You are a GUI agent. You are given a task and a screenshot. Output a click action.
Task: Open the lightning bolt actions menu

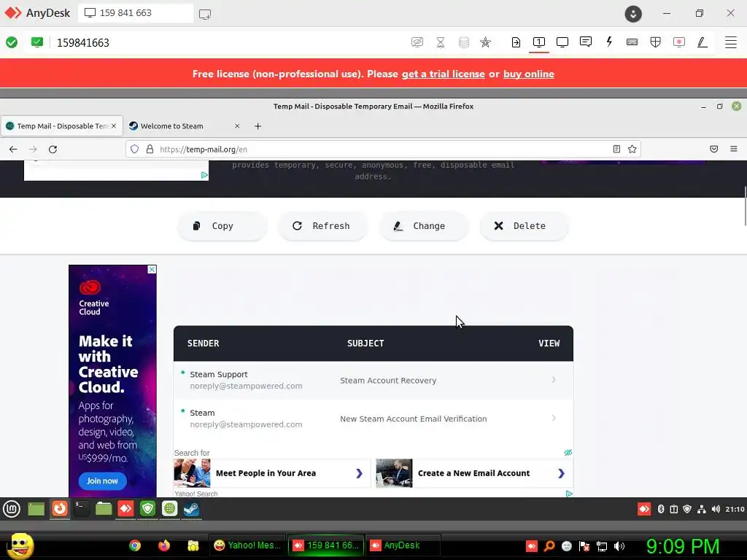pos(609,42)
